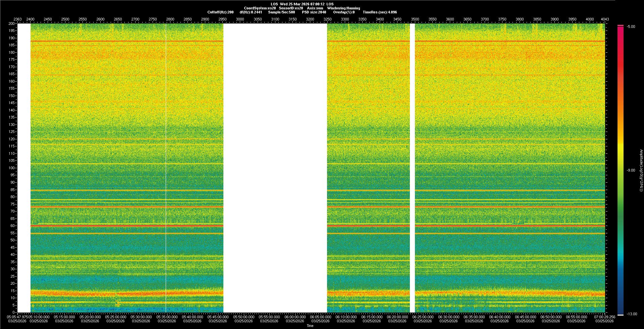Viewport: 644px width, 329px height.
Task: Click the SensorID:es20 header text
Action: (291, 8)
